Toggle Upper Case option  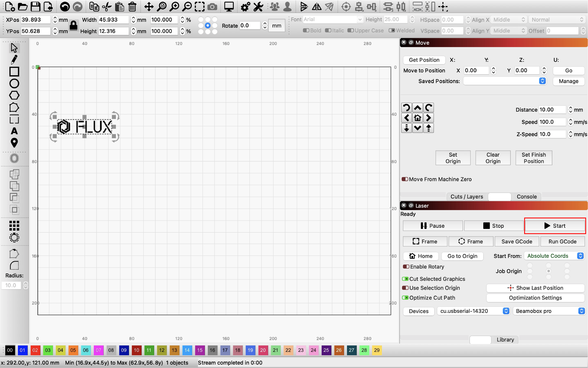(x=351, y=30)
